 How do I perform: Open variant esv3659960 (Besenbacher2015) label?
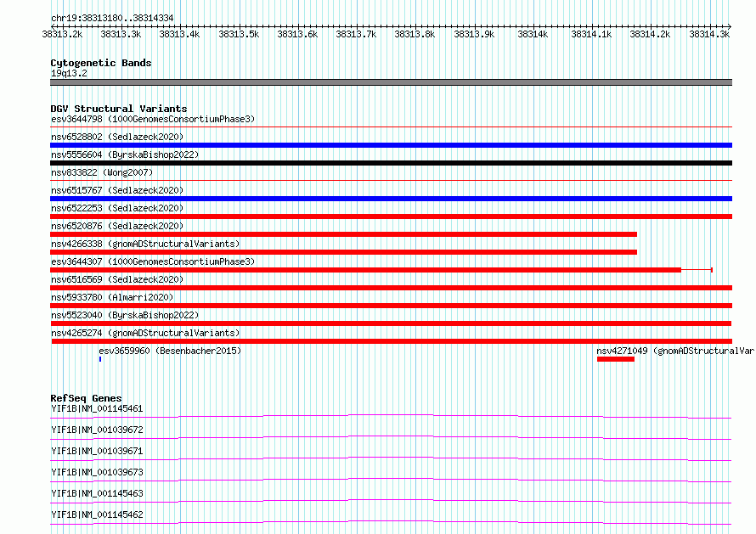170,351
